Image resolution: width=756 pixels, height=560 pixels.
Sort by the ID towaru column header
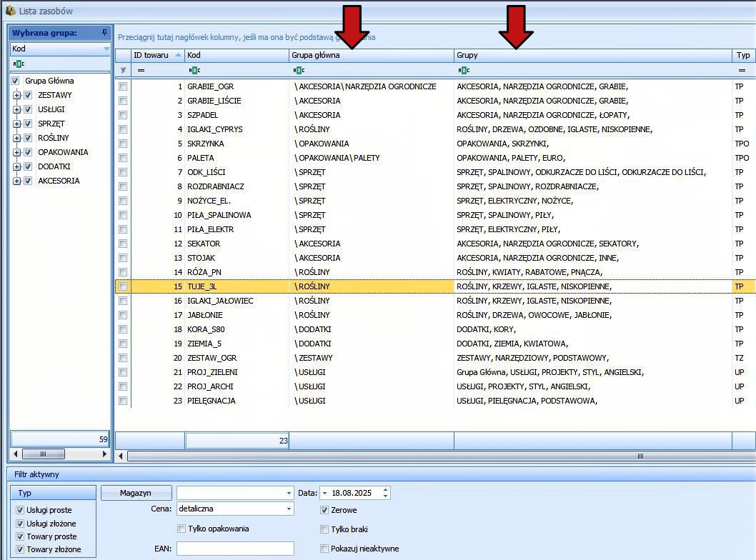pos(158,55)
